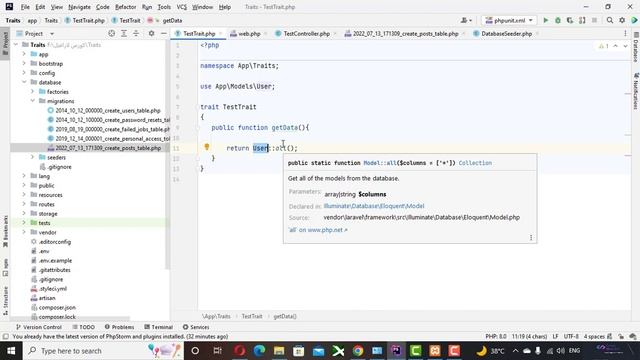640x360 pixels.
Task: Start debugging with the bug icon
Action: [x=558, y=20]
